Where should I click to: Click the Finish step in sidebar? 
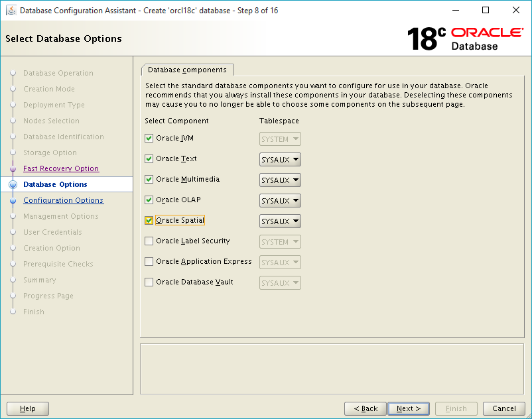click(x=34, y=312)
